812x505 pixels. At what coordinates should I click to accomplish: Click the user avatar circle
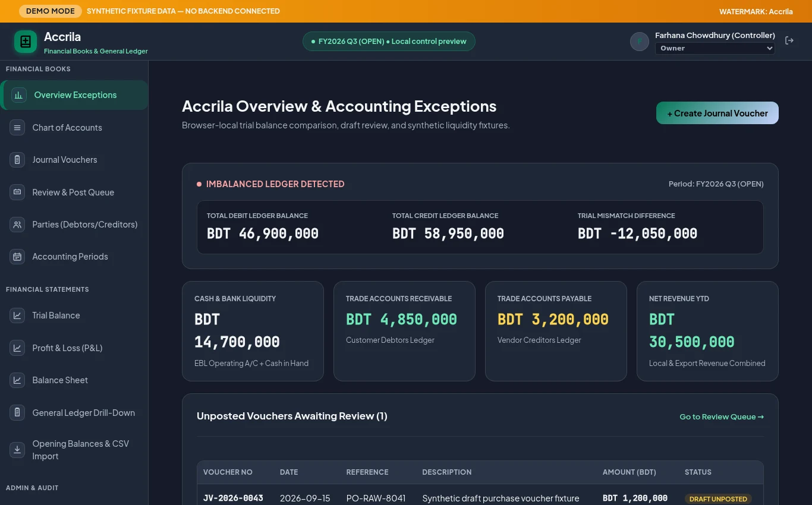pos(640,42)
